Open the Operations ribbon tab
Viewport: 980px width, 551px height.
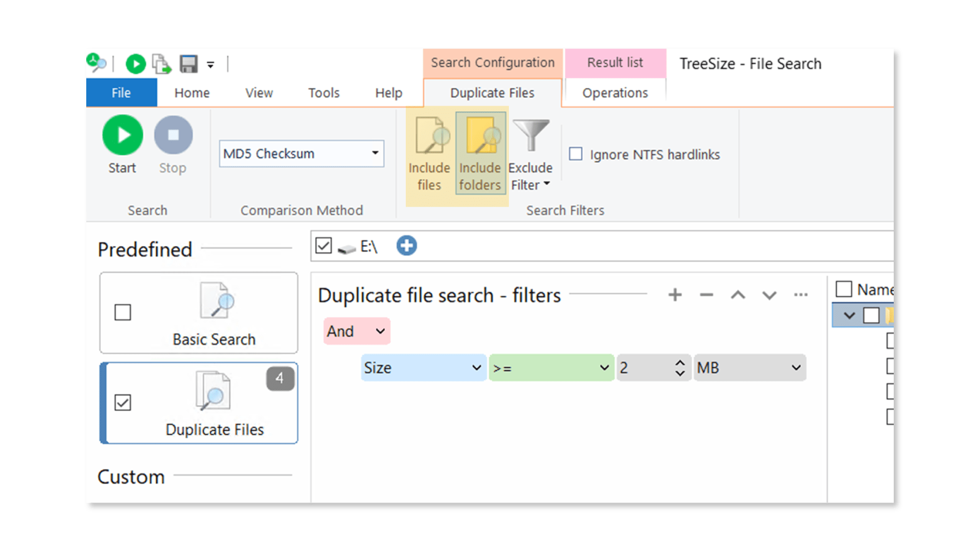(x=615, y=93)
